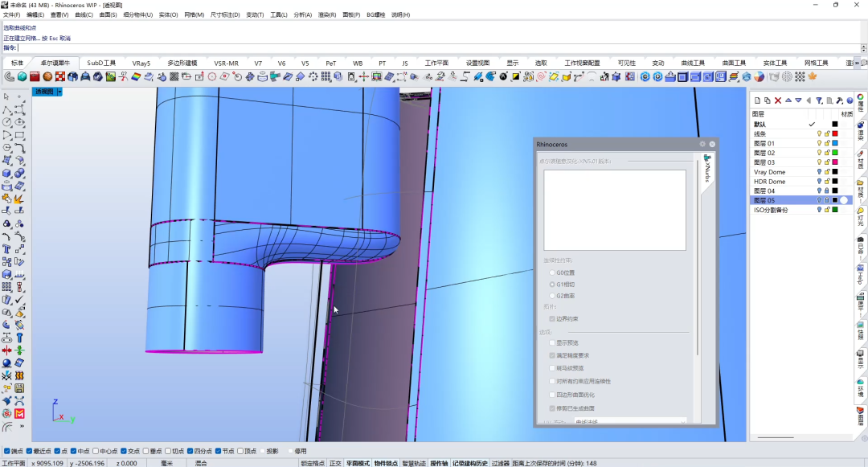
Task: Open layer filter funnel icon
Action: (819, 100)
